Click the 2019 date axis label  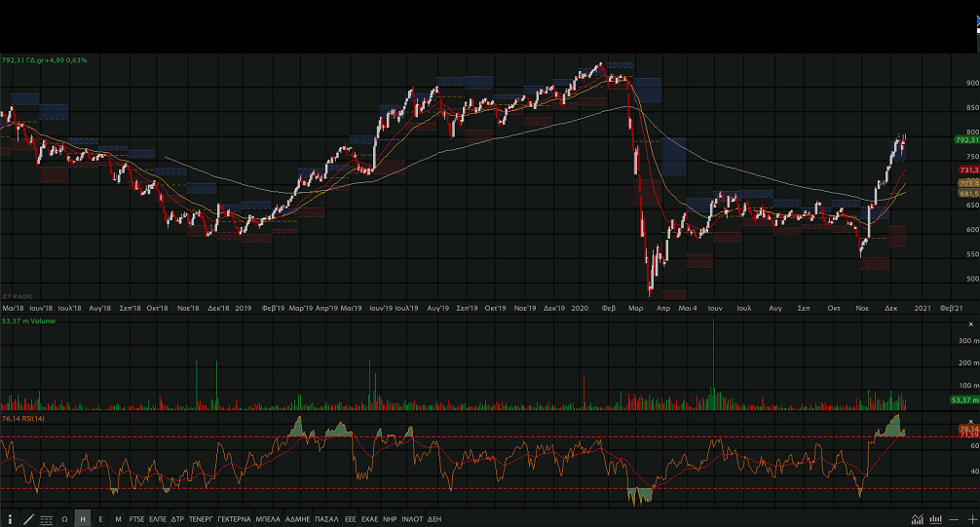click(x=244, y=308)
